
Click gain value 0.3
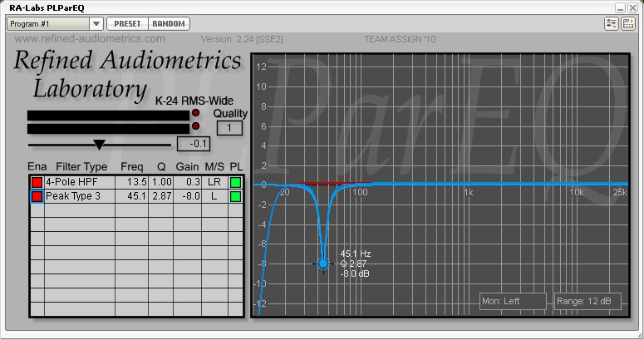tap(187, 182)
